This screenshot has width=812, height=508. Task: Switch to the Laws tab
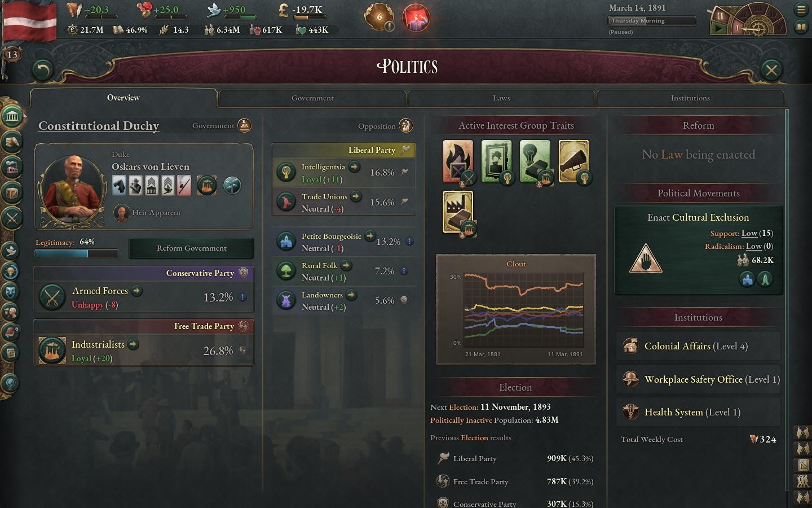[x=501, y=98]
